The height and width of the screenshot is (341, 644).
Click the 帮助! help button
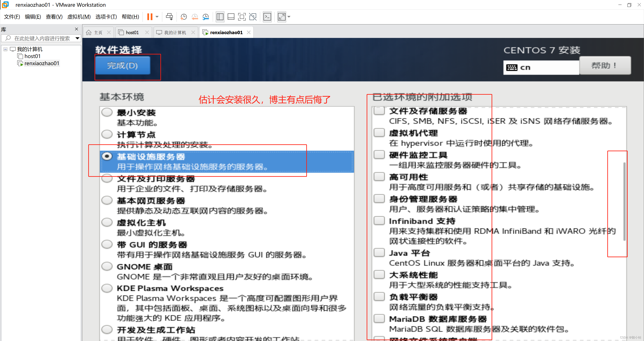pos(605,65)
